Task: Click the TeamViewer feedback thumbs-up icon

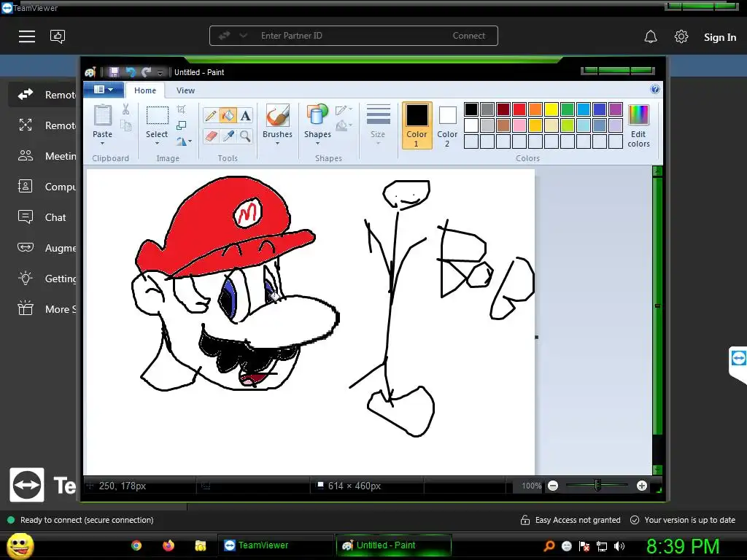Action: pyautogui.click(x=58, y=36)
